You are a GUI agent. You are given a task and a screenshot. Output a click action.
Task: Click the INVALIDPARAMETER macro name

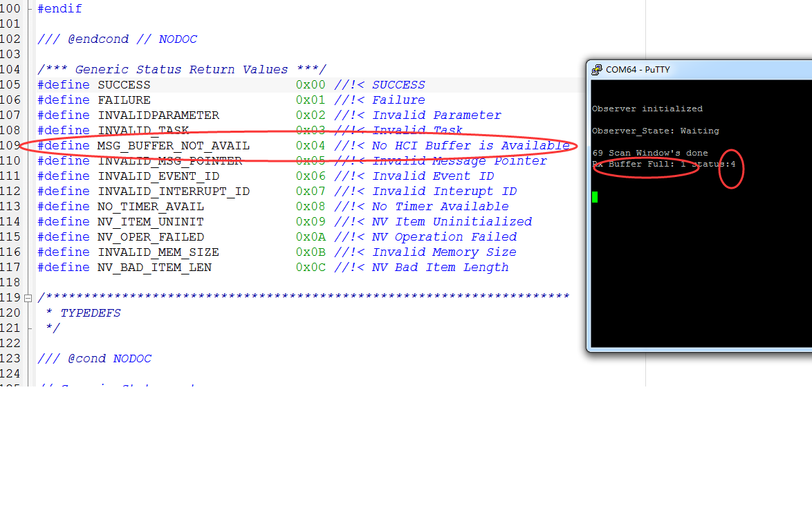coord(158,115)
